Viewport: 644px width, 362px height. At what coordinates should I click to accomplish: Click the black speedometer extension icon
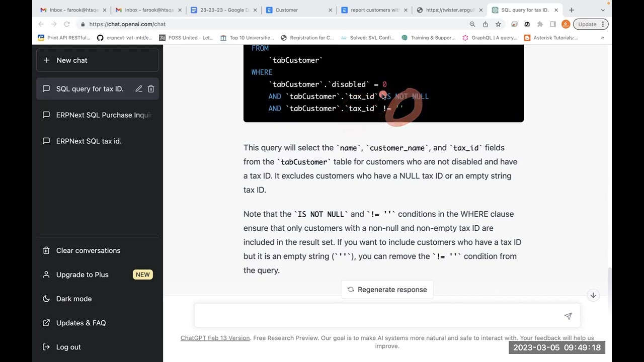(527, 24)
